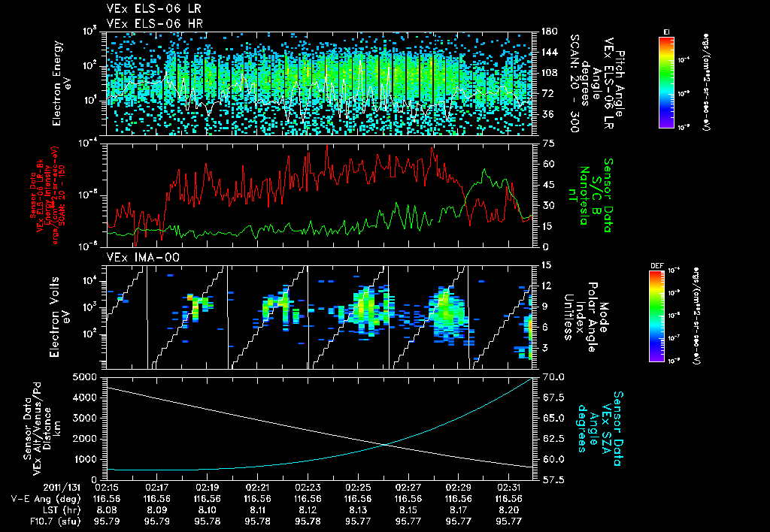Click the 62.5 SZA axis tick
This screenshot has height=532, width=770.
554,439
